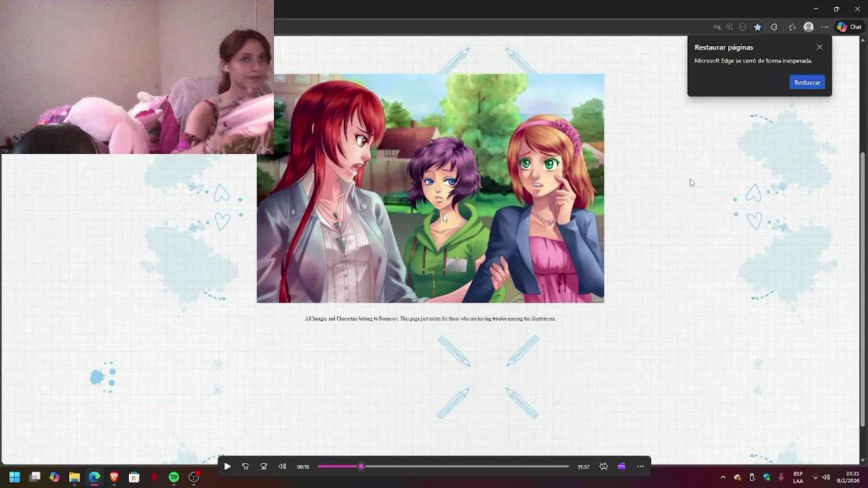Image resolution: width=868 pixels, height=488 pixels.
Task: Open Spotify from the taskbar
Action: [174, 477]
